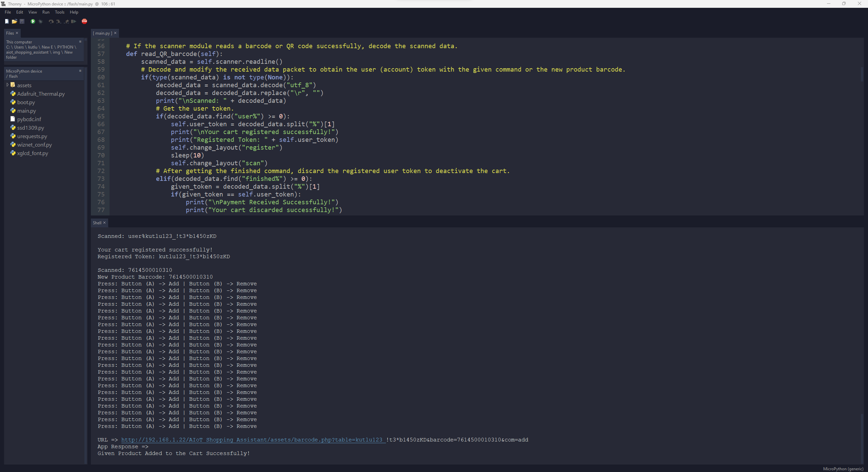Switch to the Shell tab

(97, 223)
